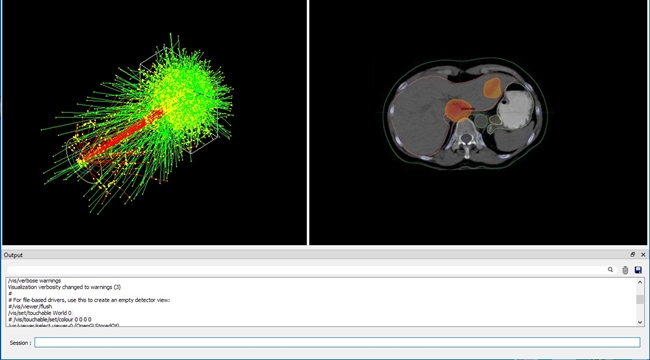Click the output log scroll down arrow
The image size is (650, 360).
(640, 322)
